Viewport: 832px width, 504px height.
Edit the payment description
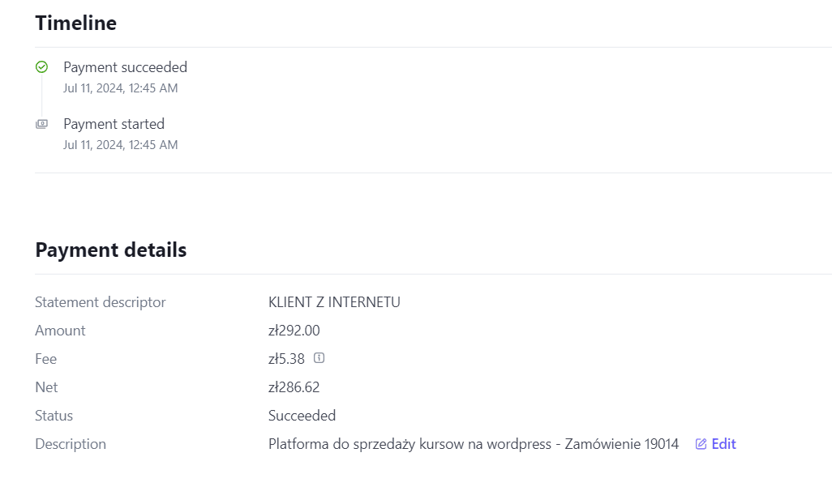(716, 444)
